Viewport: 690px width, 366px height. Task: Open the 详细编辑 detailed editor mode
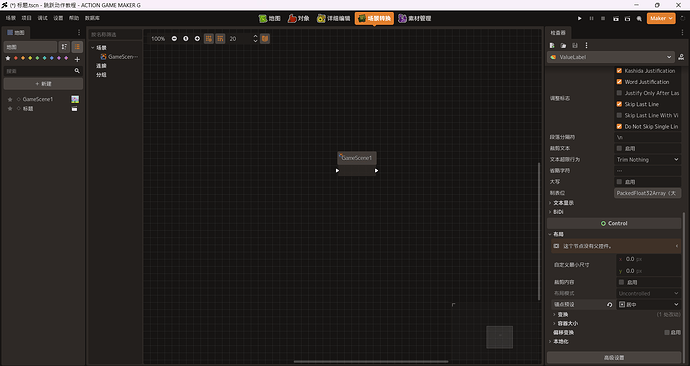pyautogui.click(x=334, y=18)
